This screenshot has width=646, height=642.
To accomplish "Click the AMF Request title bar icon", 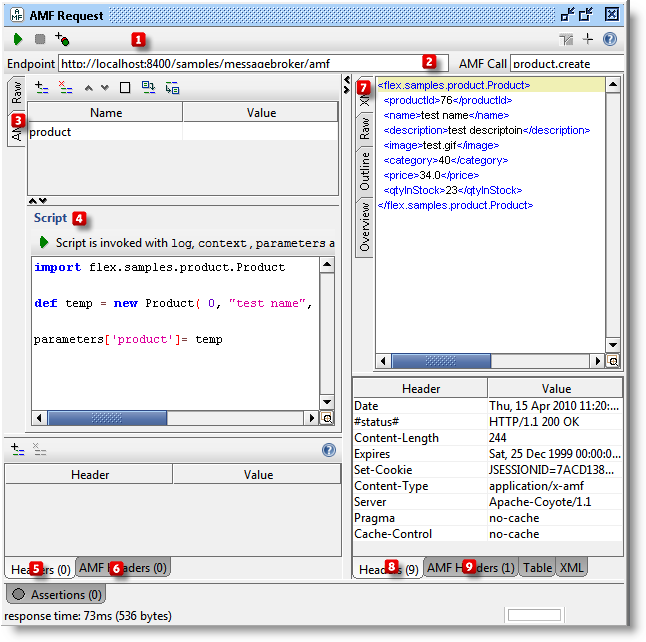I will tap(17, 15).
